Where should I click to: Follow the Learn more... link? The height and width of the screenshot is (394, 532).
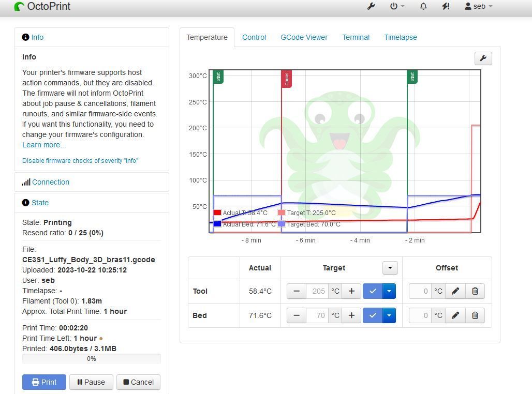pos(44,145)
